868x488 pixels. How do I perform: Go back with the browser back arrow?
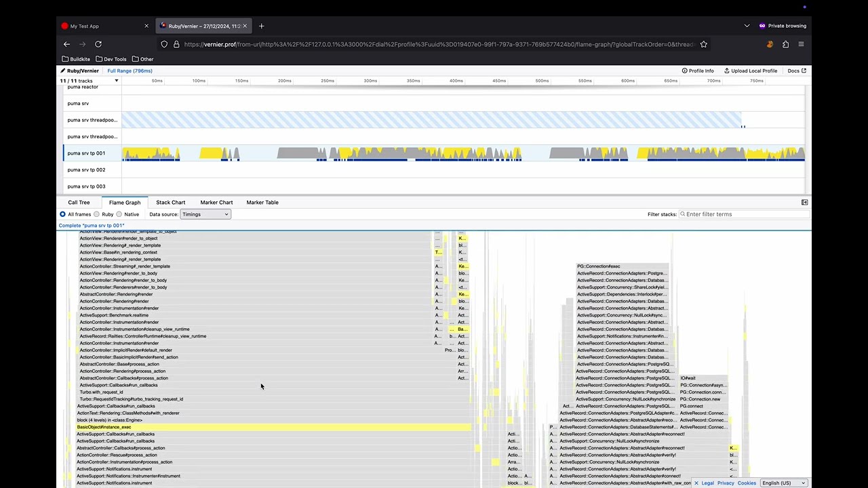click(66, 44)
